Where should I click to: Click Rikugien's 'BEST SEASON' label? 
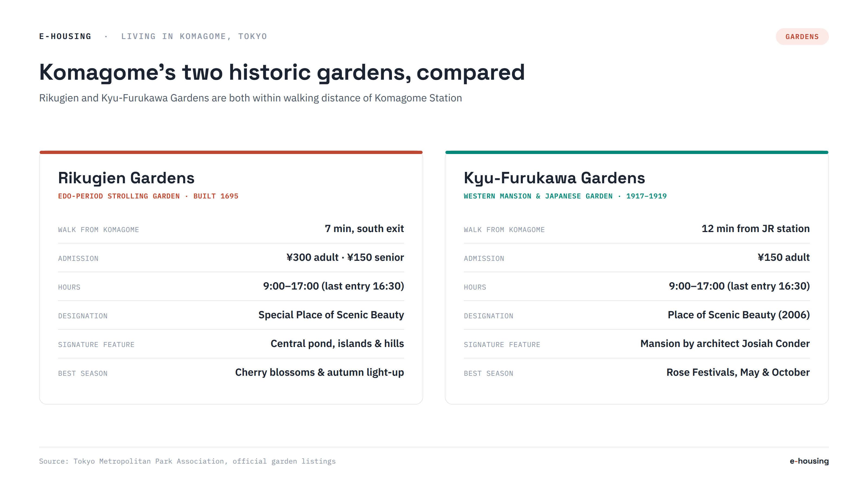tap(82, 374)
